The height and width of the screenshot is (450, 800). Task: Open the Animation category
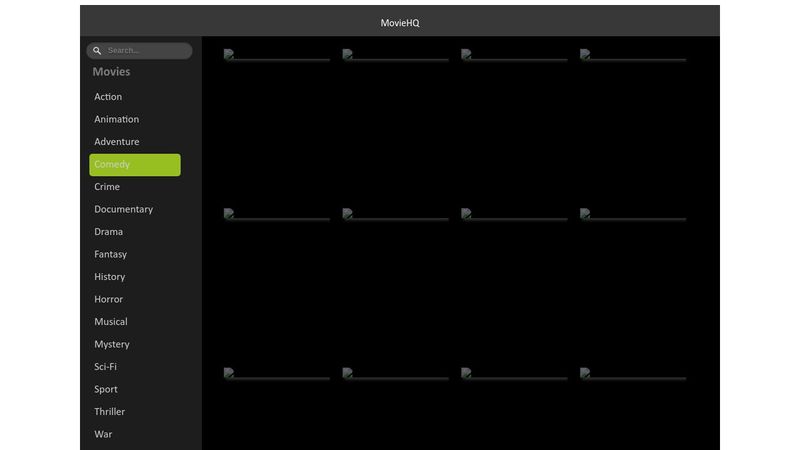pos(116,119)
